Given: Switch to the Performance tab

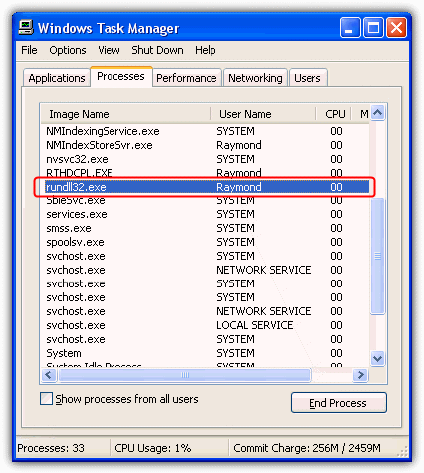Looking at the screenshot, I should (186, 78).
